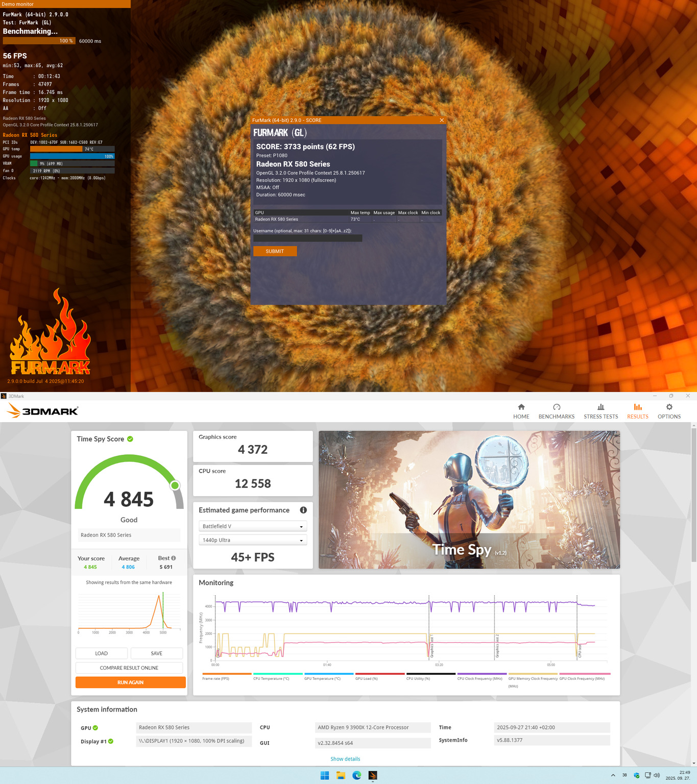Click the Graphics test 1 marker in chart
The width and height of the screenshot is (697, 784).
pyautogui.click(x=431, y=646)
